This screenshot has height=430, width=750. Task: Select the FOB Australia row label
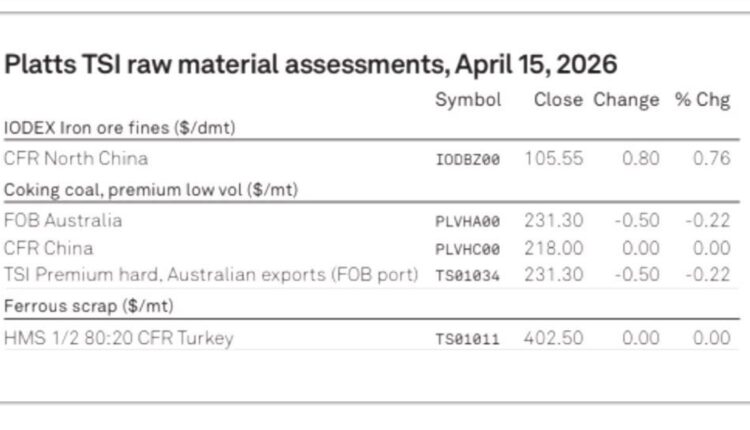pos(63,221)
